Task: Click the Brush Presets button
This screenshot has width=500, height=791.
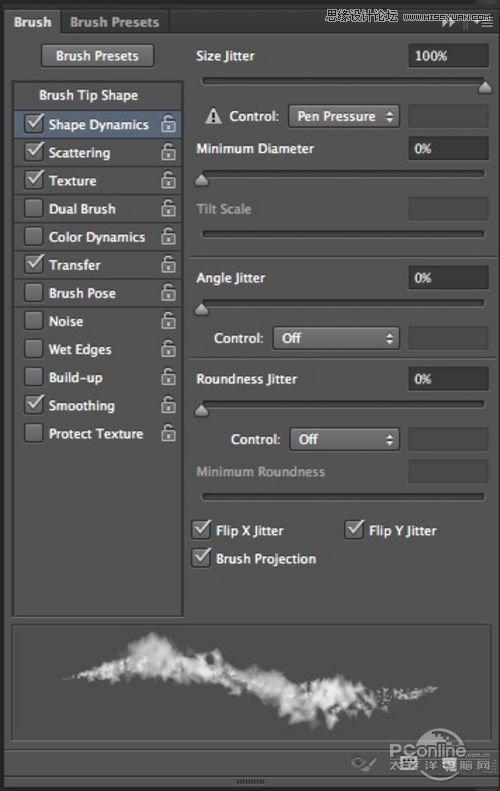Action: pos(98,56)
